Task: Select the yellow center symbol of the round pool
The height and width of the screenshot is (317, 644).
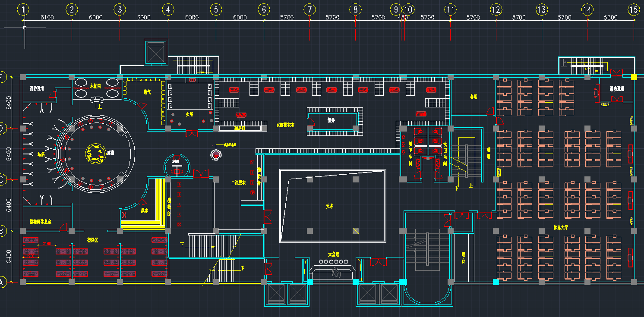Action: (96, 153)
